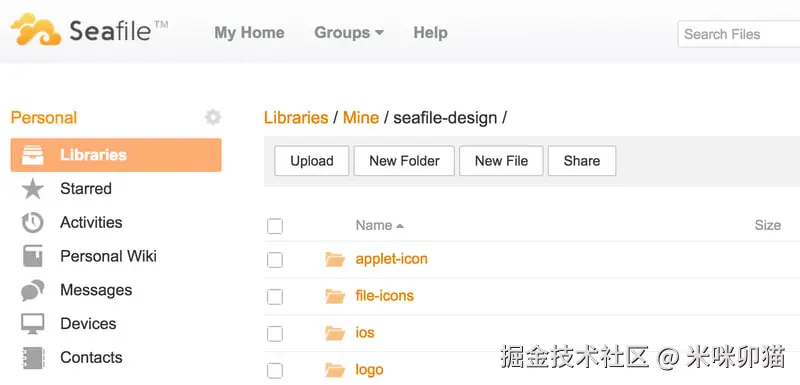The width and height of the screenshot is (800, 385).
Task: Open Personal settings gear icon
Action: tap(213, 117)
